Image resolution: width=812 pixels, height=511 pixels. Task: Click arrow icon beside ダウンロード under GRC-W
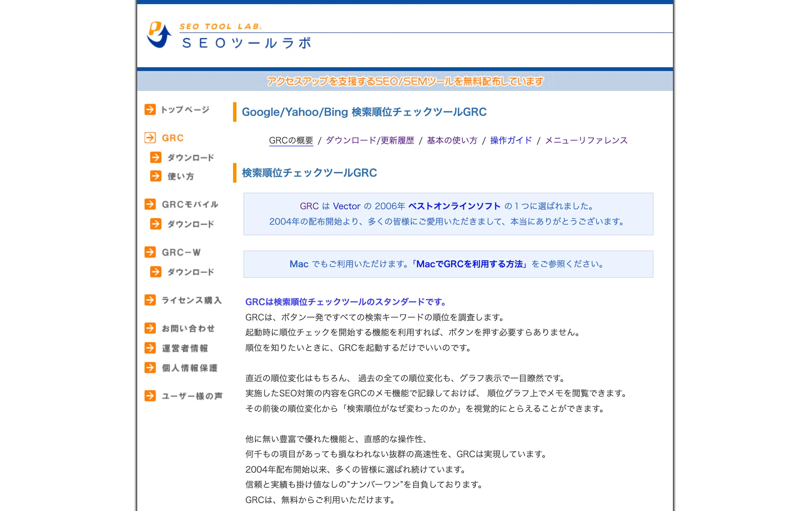(x=156, y=272)
